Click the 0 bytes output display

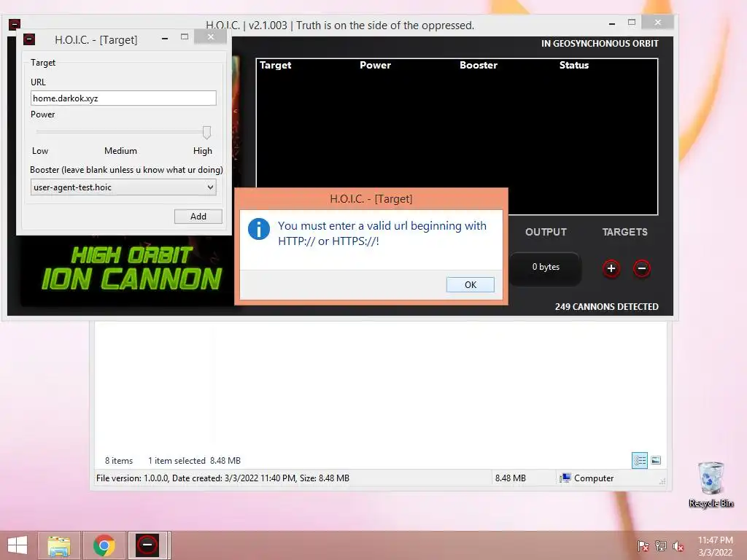tap(546, 267)
